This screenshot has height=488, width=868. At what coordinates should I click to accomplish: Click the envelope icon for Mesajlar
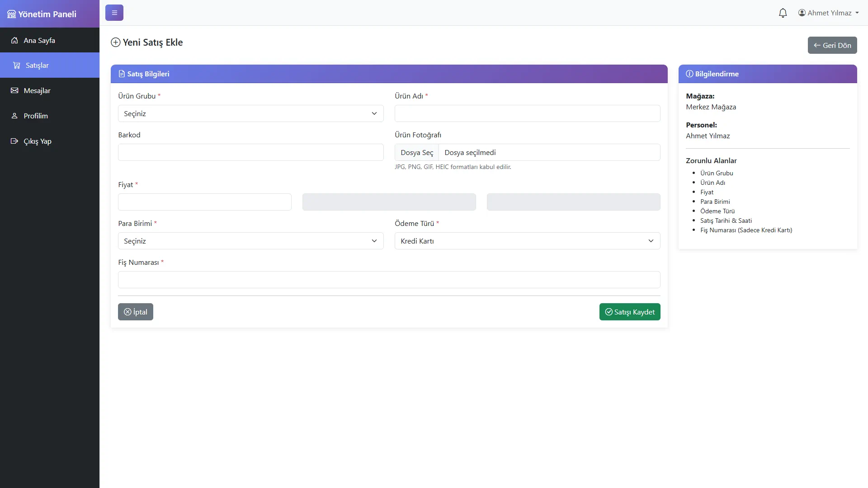tap(14, 90)
